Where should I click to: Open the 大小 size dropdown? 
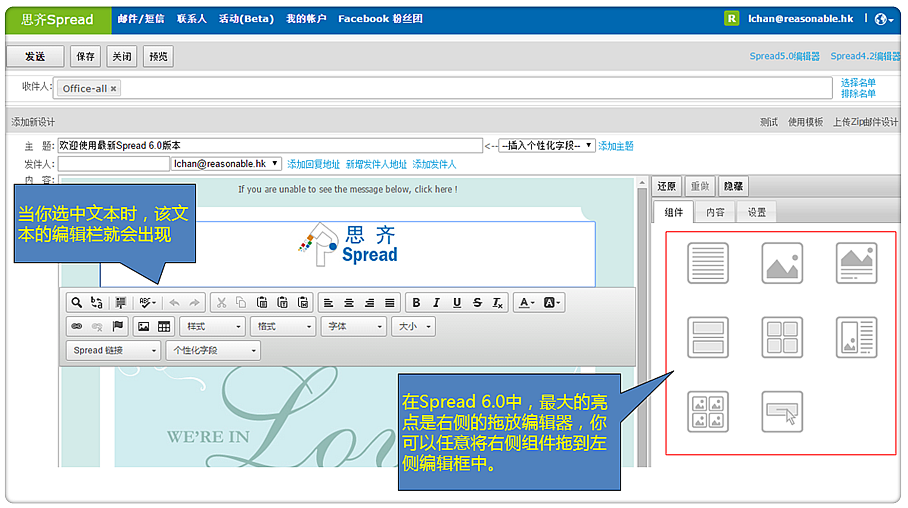[x=414, y=327]
